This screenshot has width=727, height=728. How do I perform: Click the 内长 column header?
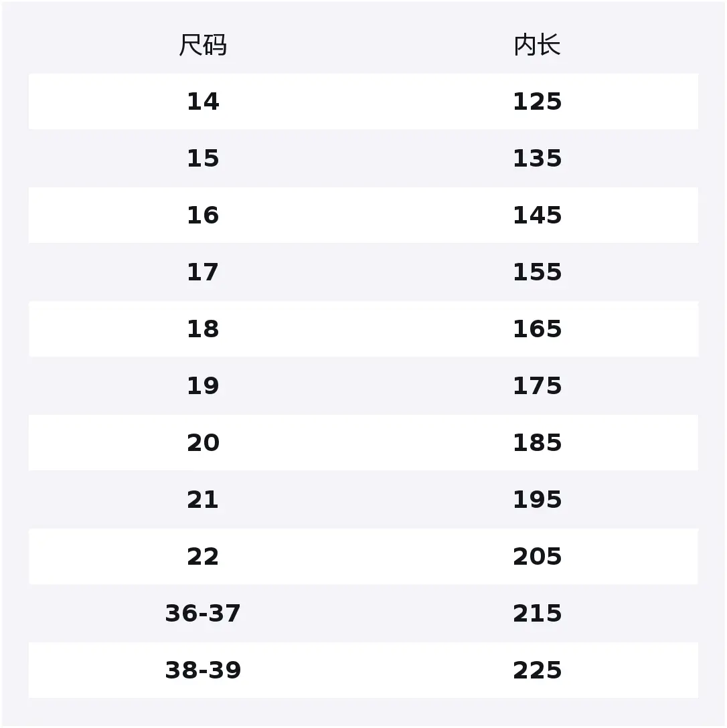(538, 45)
